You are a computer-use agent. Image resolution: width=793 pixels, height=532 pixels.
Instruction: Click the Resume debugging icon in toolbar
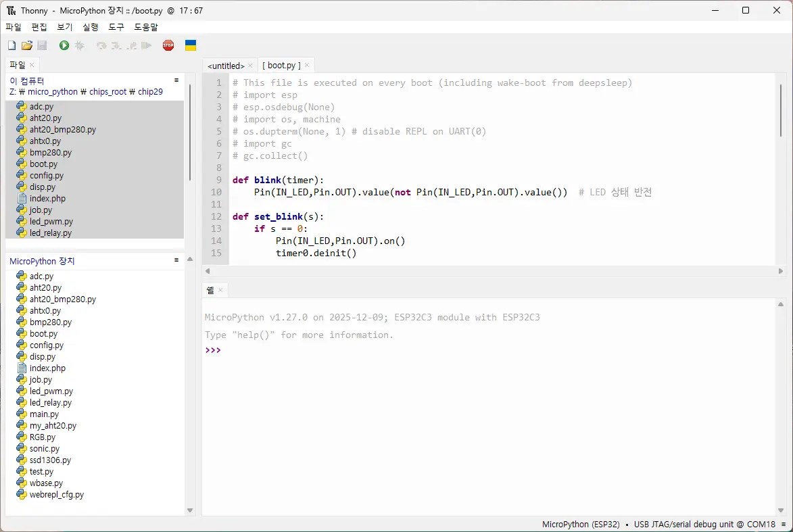(146, 45)
